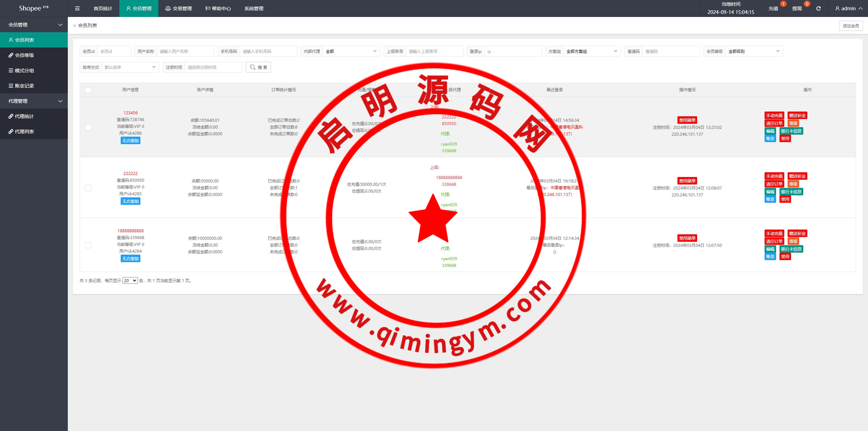
Task: Click the search magnifier button
Action: (x=258, y=67)
